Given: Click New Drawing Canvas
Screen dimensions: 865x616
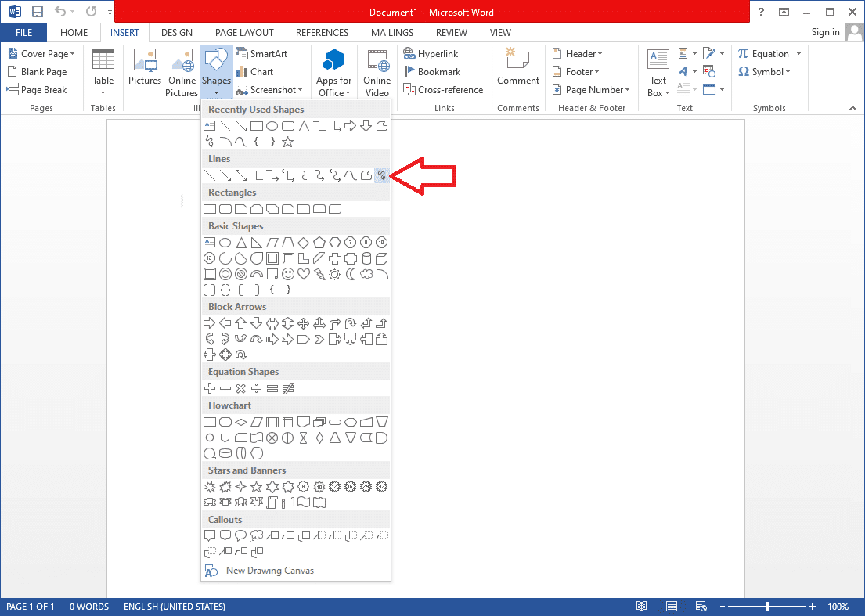Looking at the screenshot, I should (x=269, y=570).
